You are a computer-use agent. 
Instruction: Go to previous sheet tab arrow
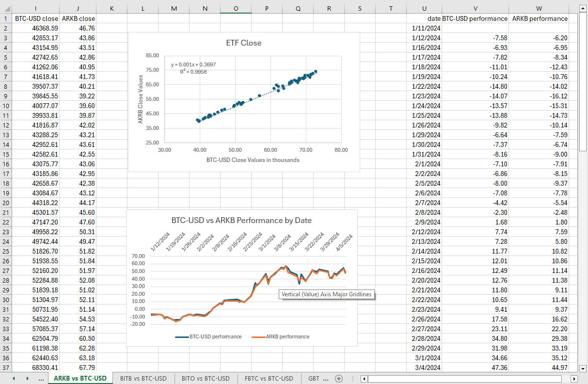click(x=14, y=379)
